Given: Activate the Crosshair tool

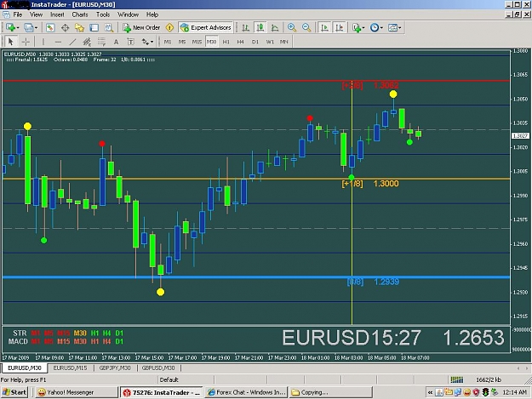Looking at the screenshot, I should pos(26,42).
